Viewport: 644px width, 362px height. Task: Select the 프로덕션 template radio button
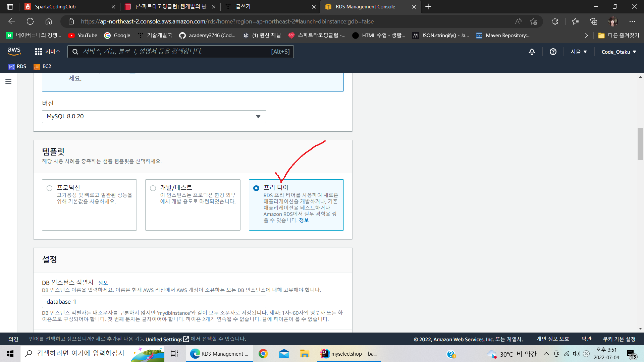pyautogui.click(x=50, y=188)
